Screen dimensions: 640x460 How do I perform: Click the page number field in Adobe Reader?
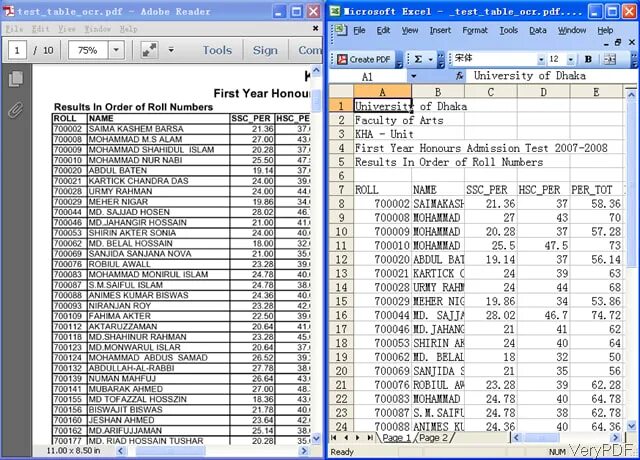17,50
